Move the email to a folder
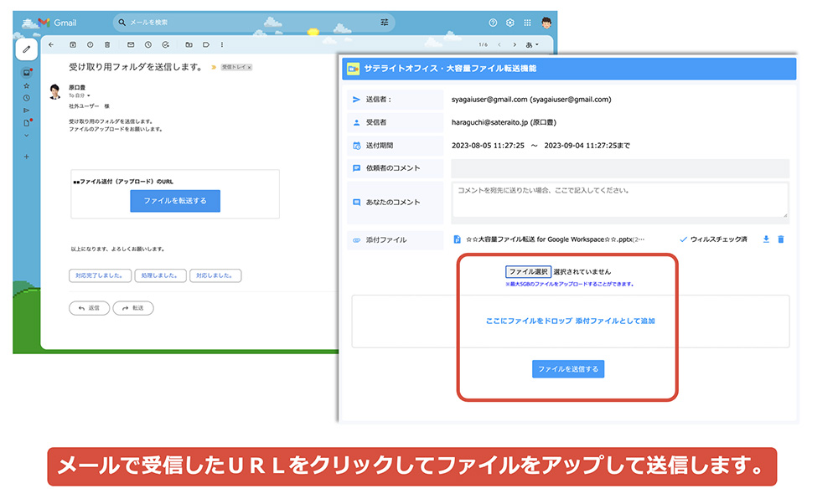 point(189,45)
